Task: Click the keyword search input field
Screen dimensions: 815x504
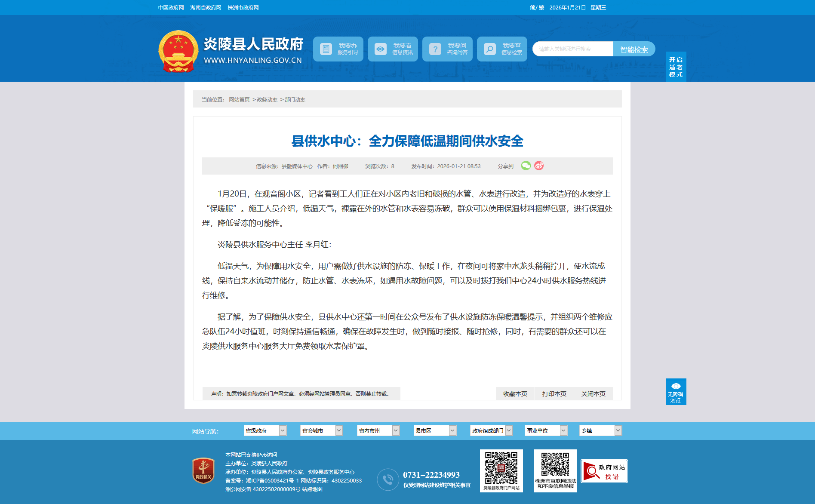Action: (x=573, y=49)
